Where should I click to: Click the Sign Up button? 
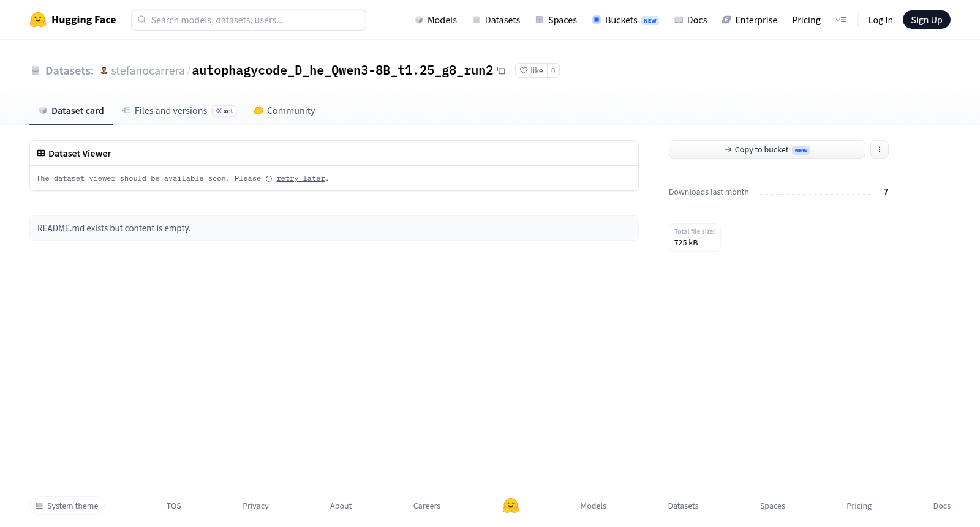(x=926, y=20)
